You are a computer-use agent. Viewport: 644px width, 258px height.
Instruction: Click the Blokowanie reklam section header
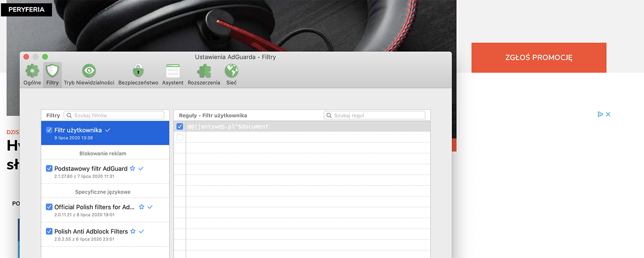[x=103, y=153]
